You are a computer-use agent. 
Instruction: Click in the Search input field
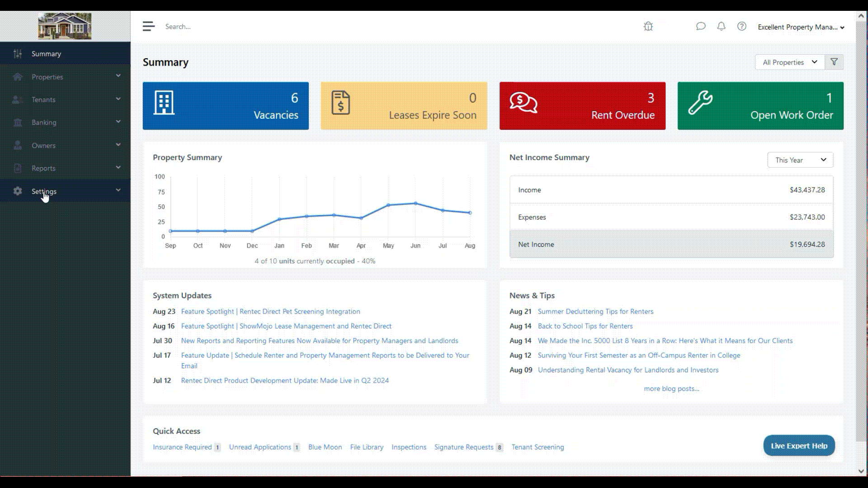coord(271,27)
